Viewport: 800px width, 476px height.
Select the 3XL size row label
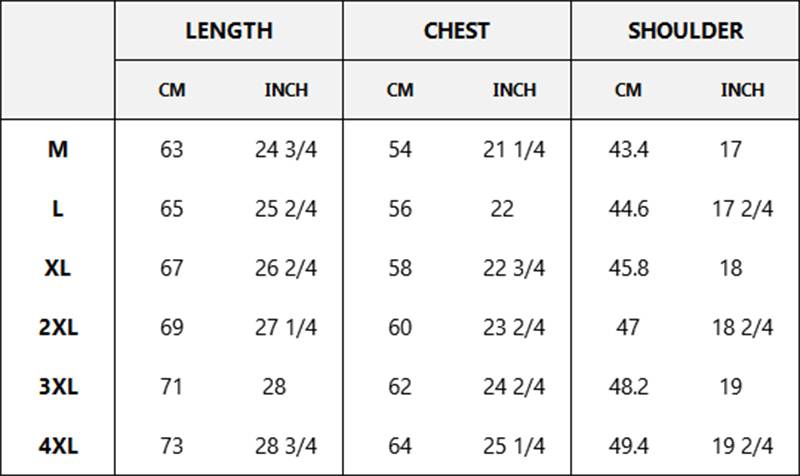coord(58,386)
